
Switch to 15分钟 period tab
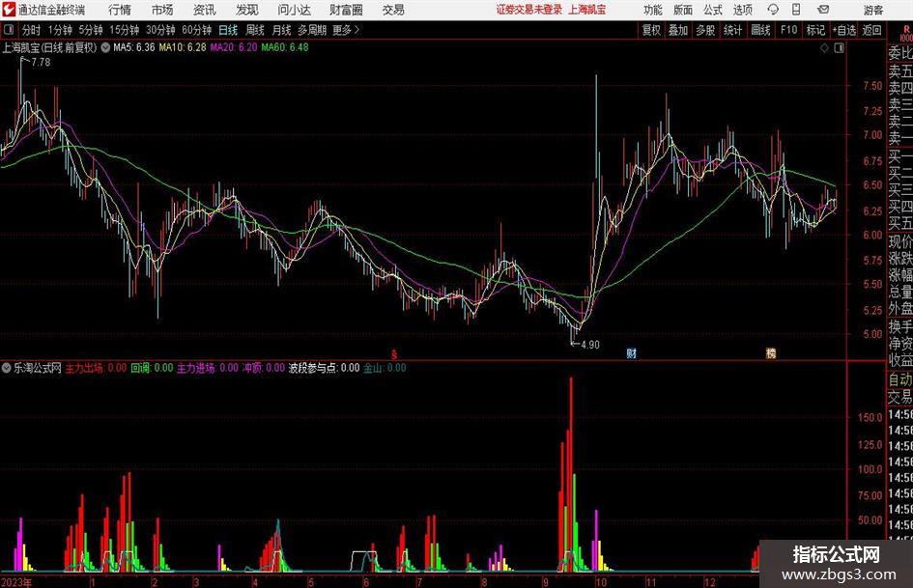[x=125, y=30]
